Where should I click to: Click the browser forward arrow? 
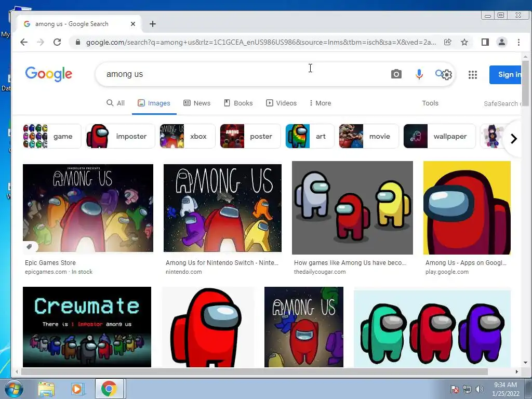coord(41,42)
